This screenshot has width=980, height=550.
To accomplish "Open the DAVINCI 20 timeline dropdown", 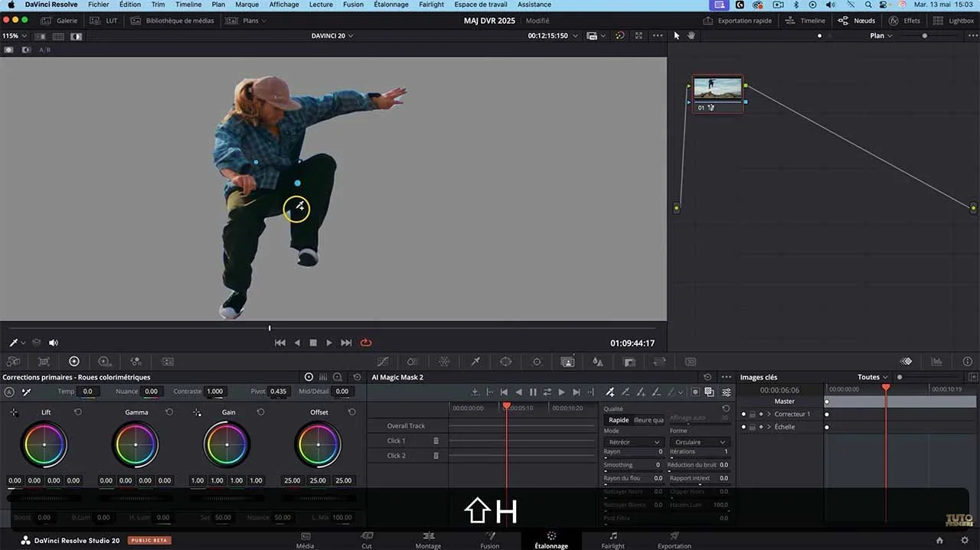I will point(332,35).
